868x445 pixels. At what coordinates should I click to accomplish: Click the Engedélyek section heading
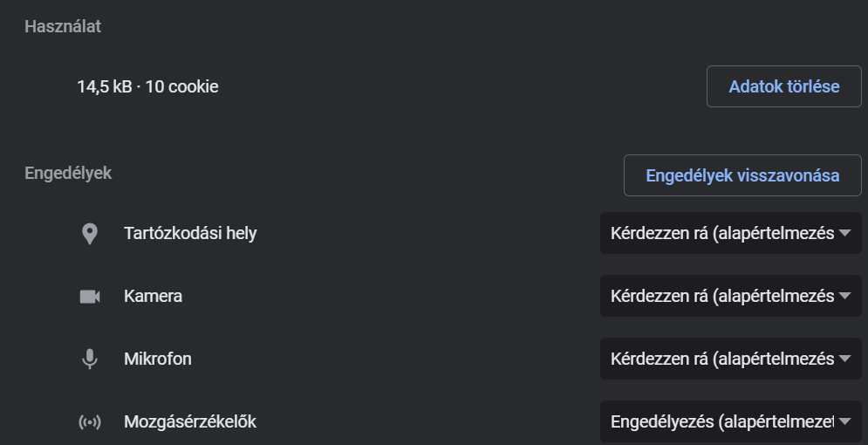pos(68,174)
